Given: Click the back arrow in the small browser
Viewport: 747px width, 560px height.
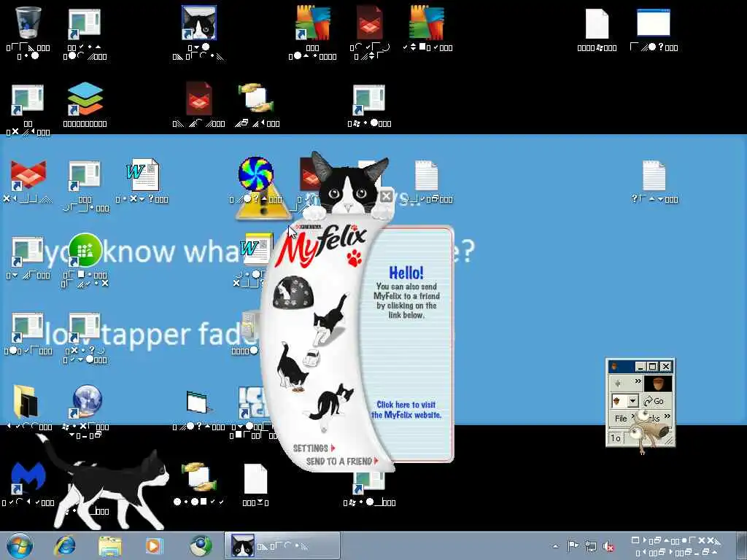Looking at the screenshot, I should (x=619, y=384).
